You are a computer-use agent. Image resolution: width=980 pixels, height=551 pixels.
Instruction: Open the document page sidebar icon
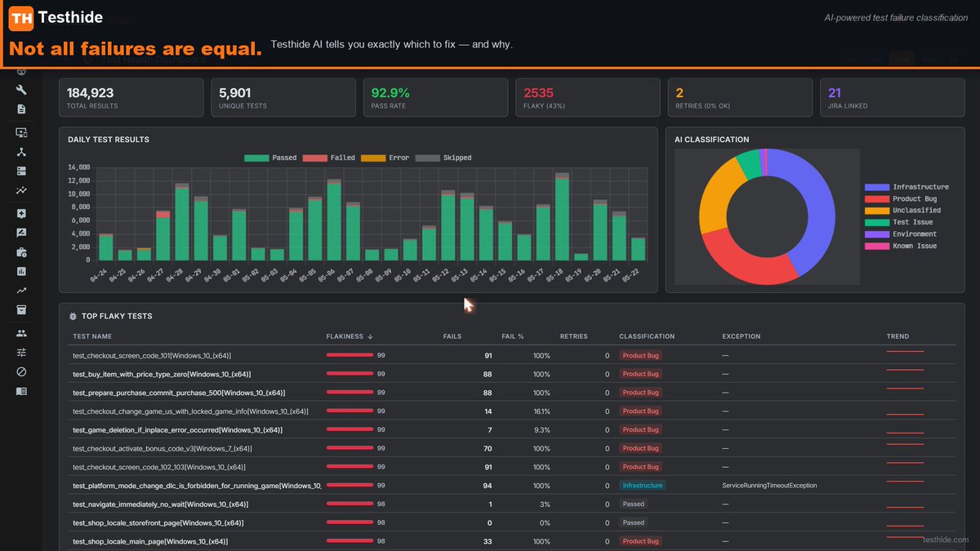22,109
